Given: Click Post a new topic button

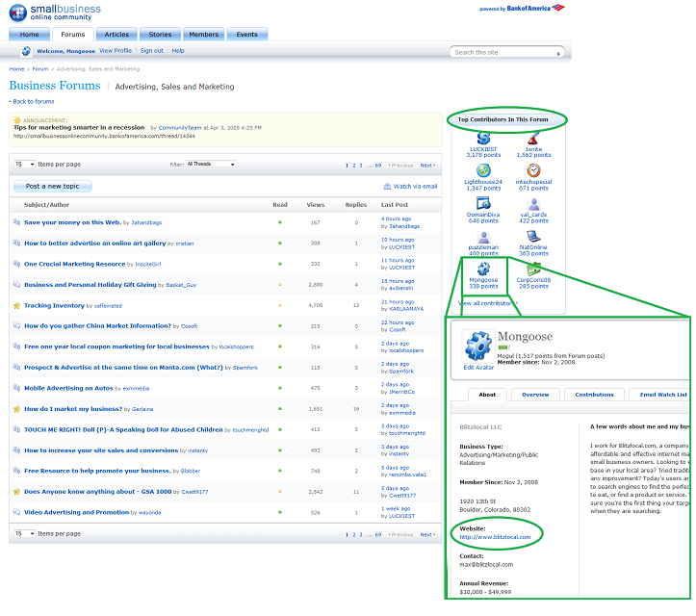Looking at the screenshot, I should click(52, 186).
